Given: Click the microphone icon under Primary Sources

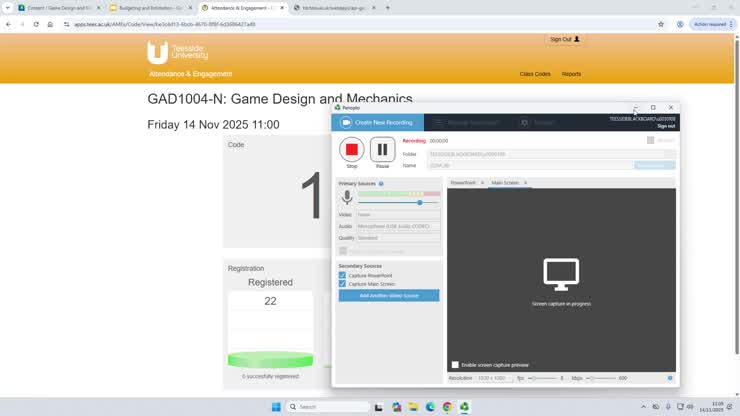Looking at the screenshot, I should pyautogui.click(x=347, y=197).
